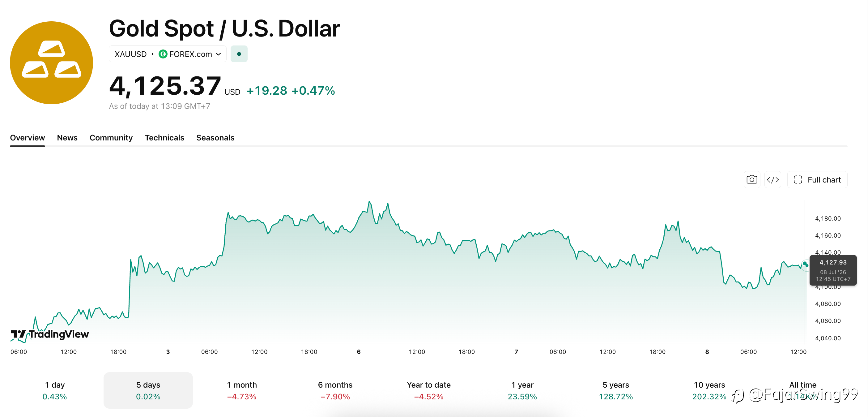Click the TradingView logo on chart
Image resolution: width=868 pixels, height=417 pixels.
[x=49, y=334]
